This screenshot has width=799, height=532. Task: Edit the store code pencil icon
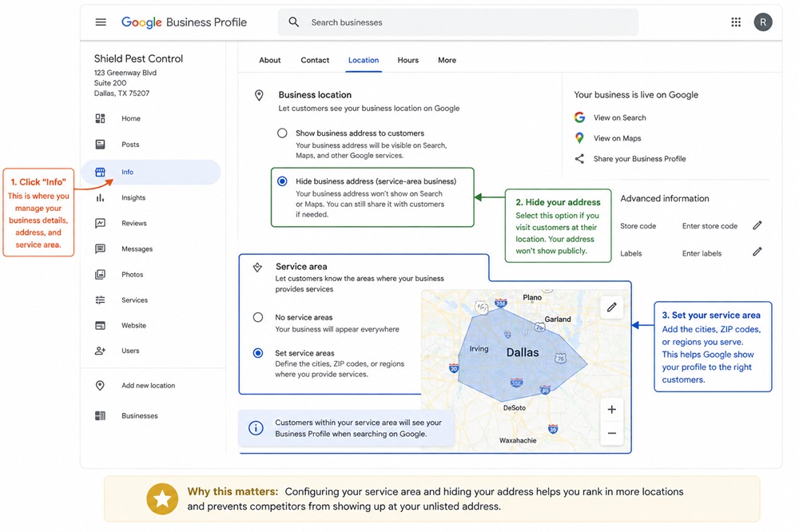[757, 225]
